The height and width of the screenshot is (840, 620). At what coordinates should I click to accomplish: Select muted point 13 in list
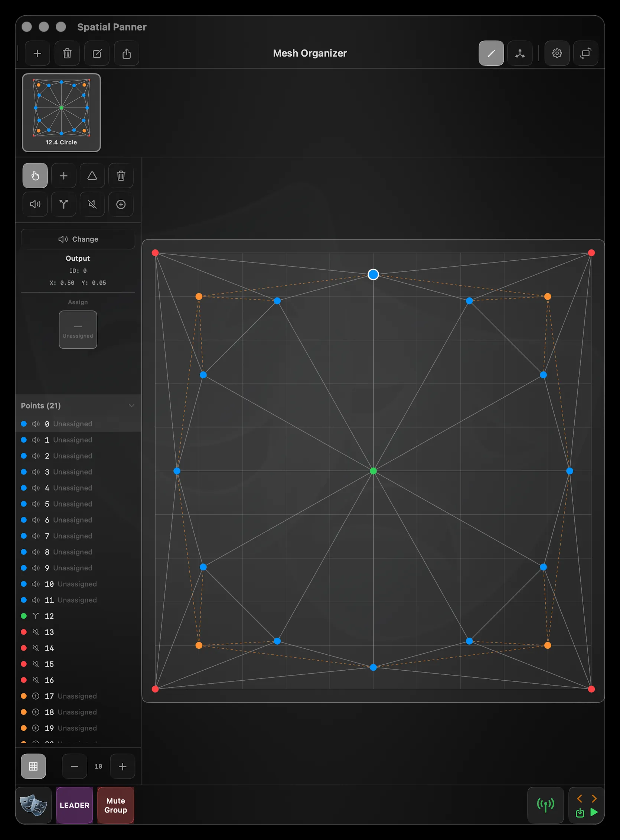[78, 632]
